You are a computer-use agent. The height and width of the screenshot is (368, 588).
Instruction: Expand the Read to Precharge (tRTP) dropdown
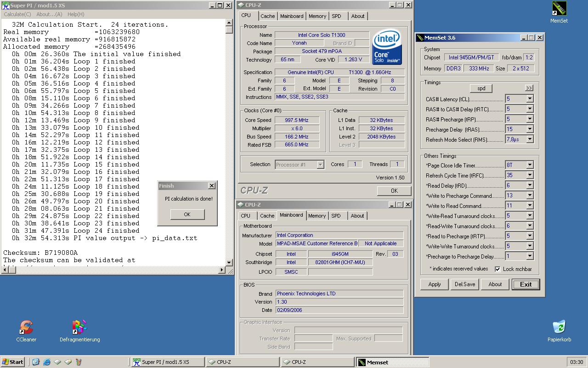(530, 236)
